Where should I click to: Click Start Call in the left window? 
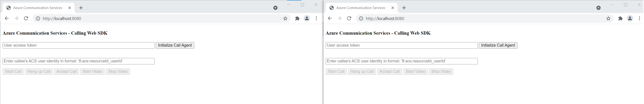13,71
